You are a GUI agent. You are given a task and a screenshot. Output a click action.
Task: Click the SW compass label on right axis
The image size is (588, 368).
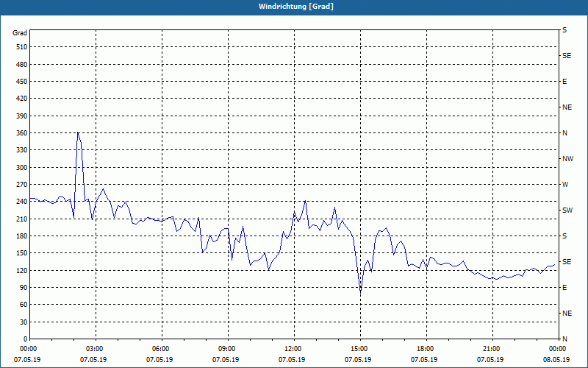[567, 210]
